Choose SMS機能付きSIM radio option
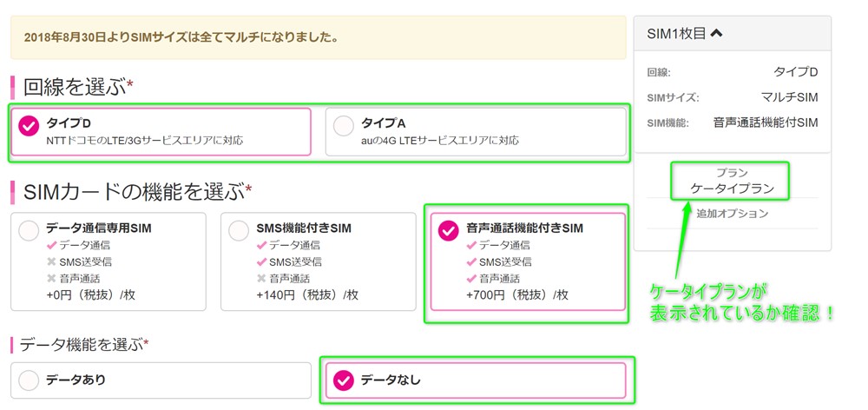The image size is (868, 410). point(239,230)
